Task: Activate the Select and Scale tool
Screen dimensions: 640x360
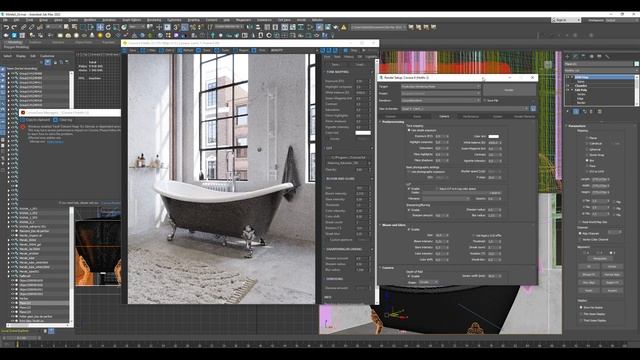Action: coord(116,27)
